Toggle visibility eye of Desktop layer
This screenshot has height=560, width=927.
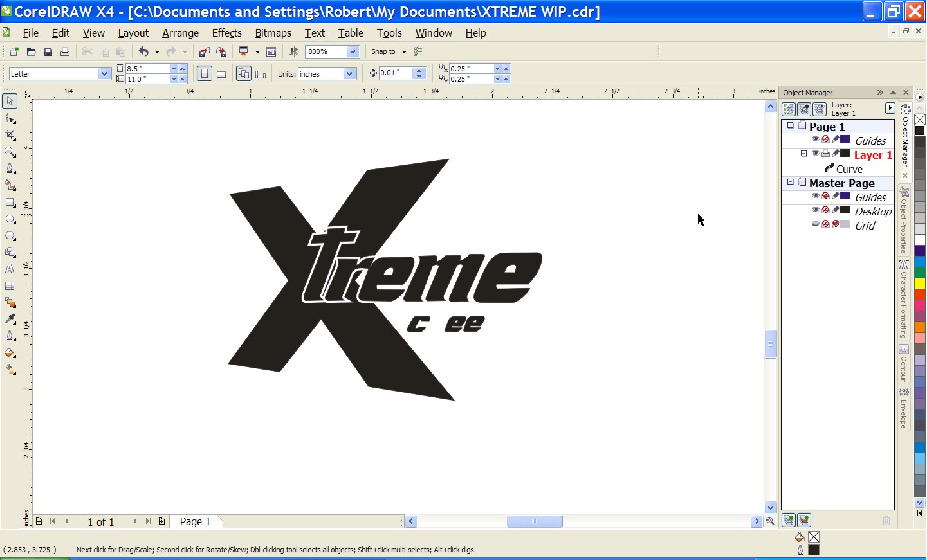(815, 210)
